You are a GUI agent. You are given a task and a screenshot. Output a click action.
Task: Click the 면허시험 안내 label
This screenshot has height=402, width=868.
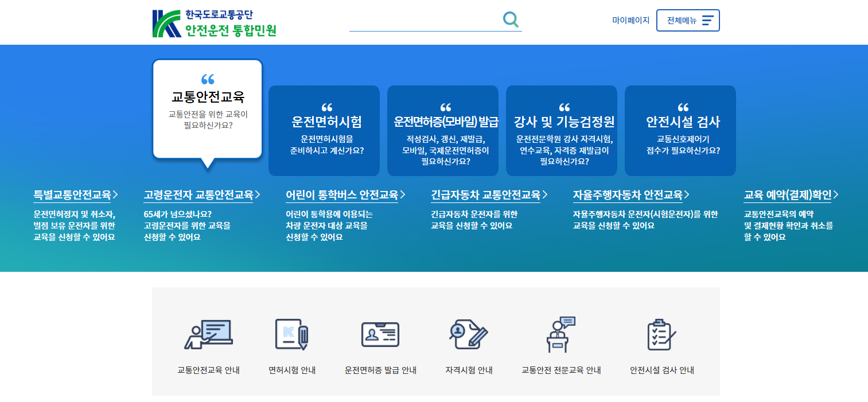coord(292,370)
